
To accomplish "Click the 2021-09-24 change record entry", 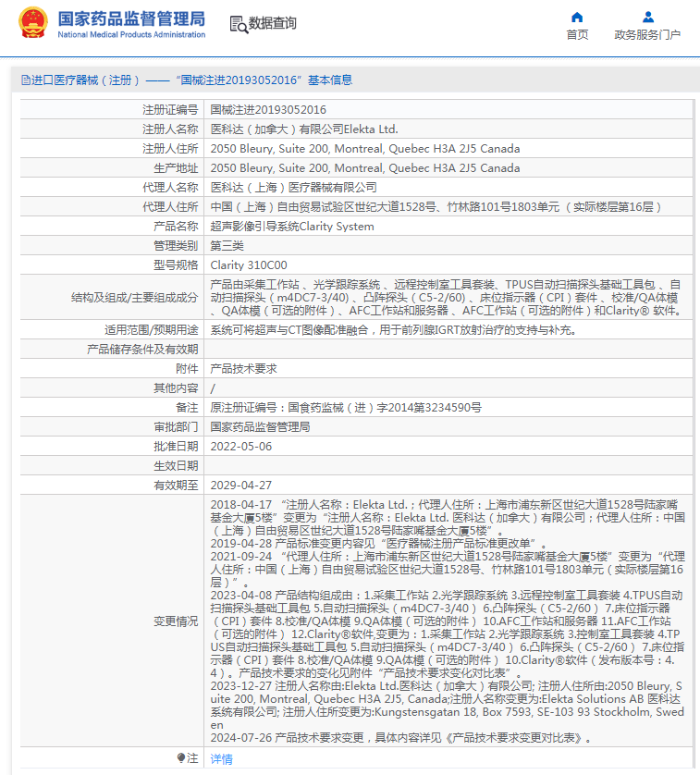I will coord(448,570).
